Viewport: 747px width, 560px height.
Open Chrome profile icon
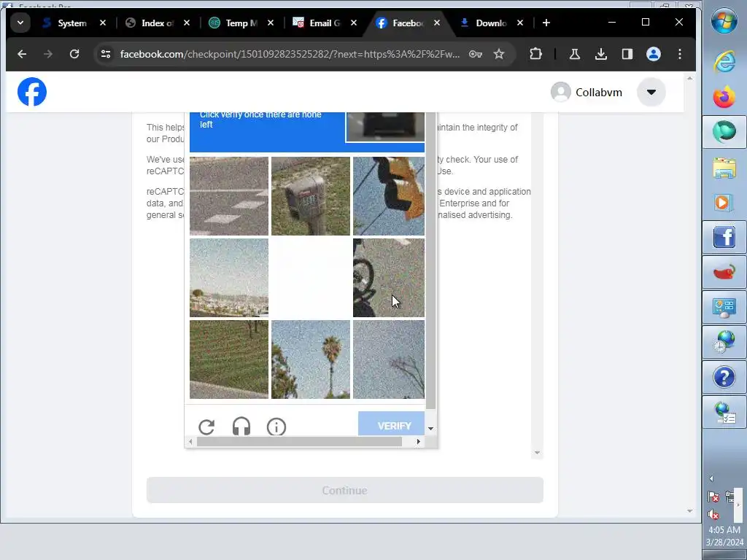[x=653, y=54]
